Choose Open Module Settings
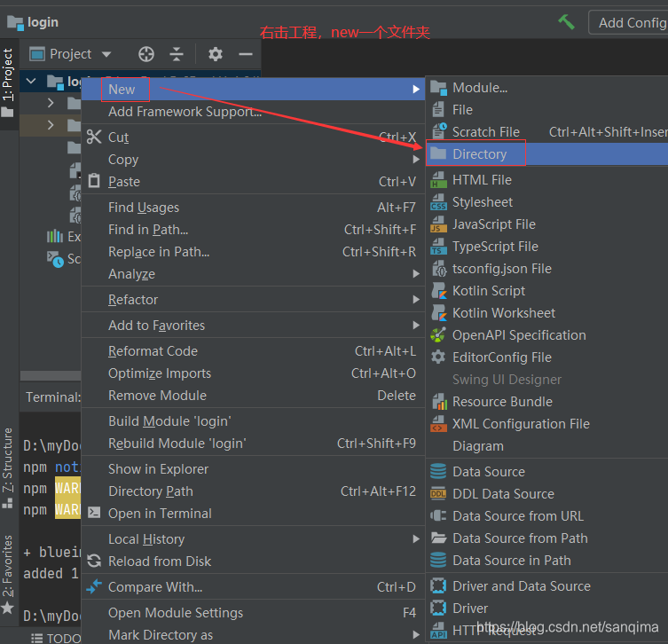 [253, 612]
